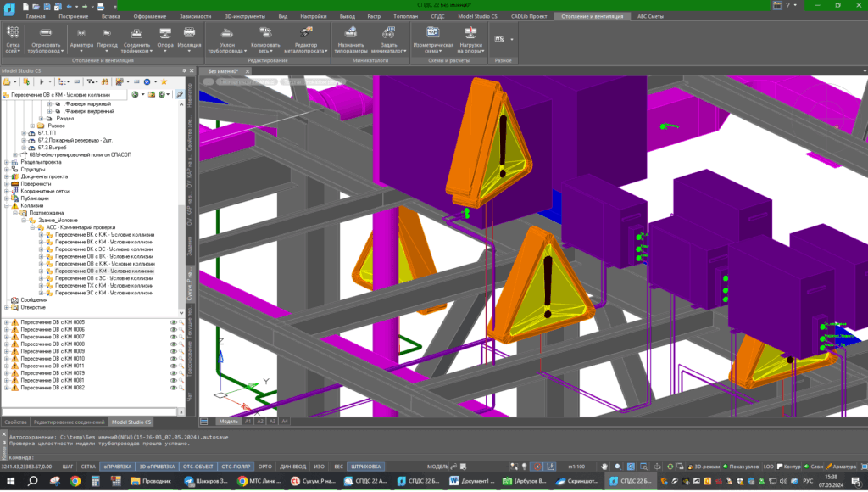Collapse the Коллизии tree node
The width and height of the screenshot is (868, 492).
[x=7, y=205]
